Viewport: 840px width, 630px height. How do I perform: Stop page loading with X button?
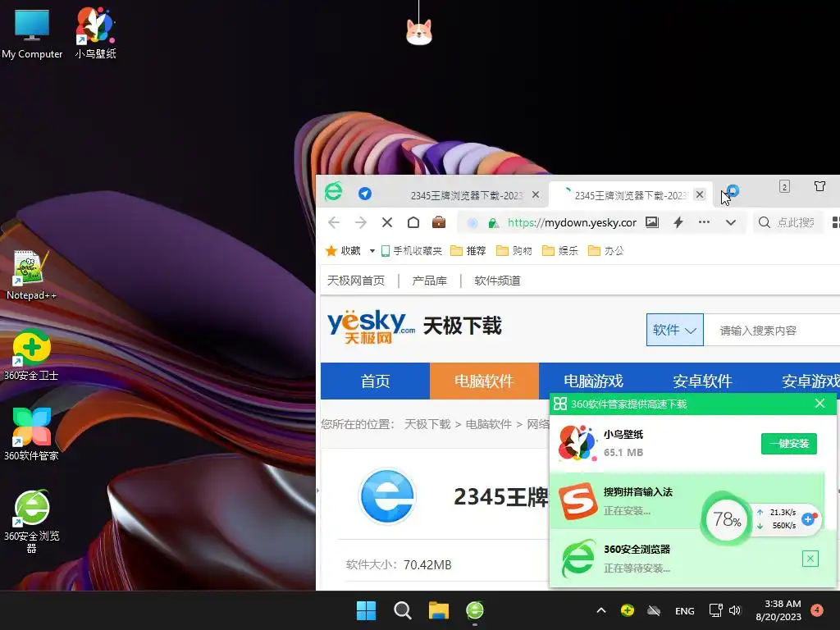(387, 222)
